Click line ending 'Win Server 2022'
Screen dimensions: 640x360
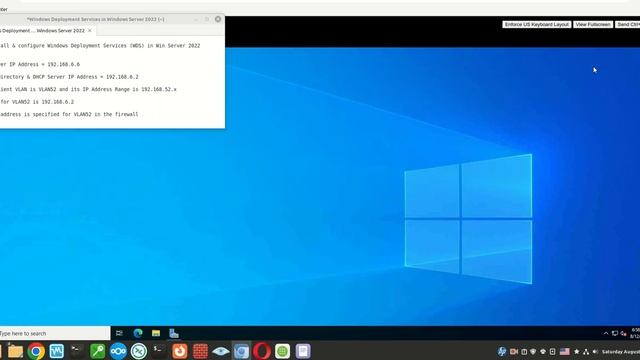tap(100, 46)
